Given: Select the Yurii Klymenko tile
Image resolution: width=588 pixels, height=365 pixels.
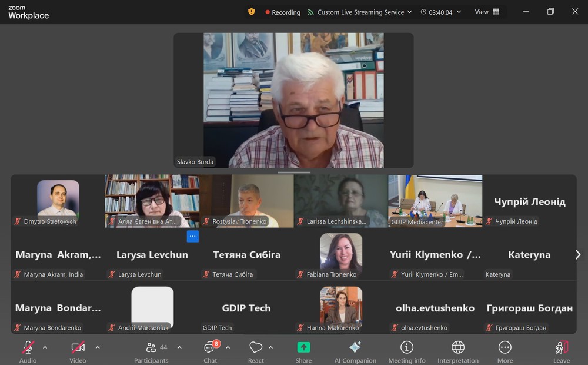Looking at the screenshot, I should coord(435,254).
